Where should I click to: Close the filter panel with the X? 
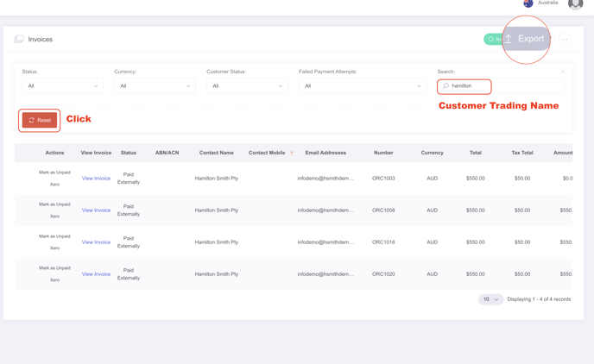coord(563,72)
